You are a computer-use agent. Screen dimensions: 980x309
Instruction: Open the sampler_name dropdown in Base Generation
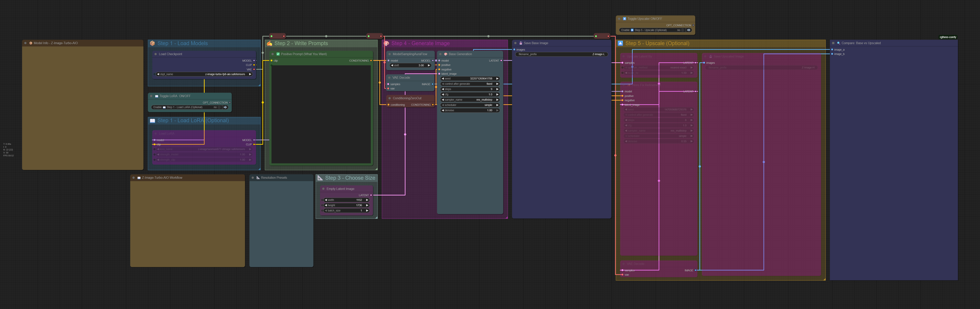pyautogui.click(x=470, y=100)
